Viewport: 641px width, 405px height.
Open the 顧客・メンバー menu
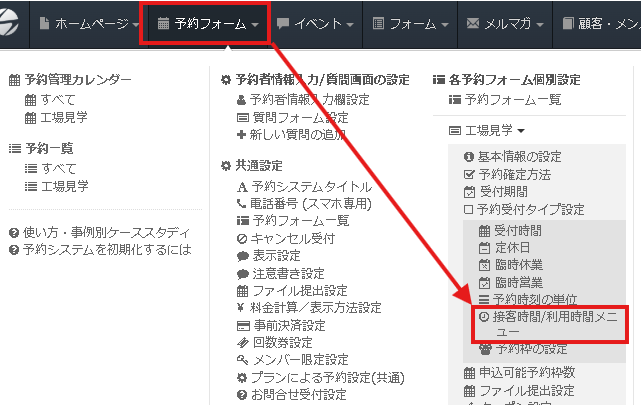(x=601, y=24)
